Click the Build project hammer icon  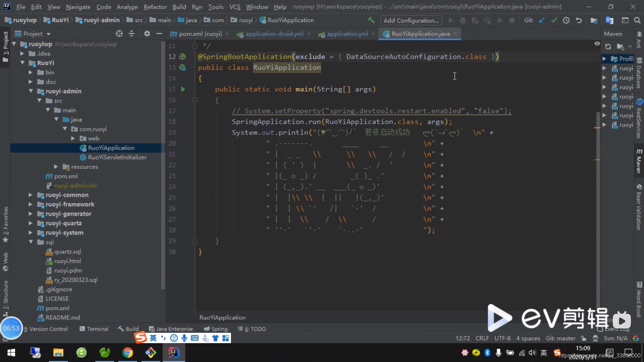pos(371,20)
